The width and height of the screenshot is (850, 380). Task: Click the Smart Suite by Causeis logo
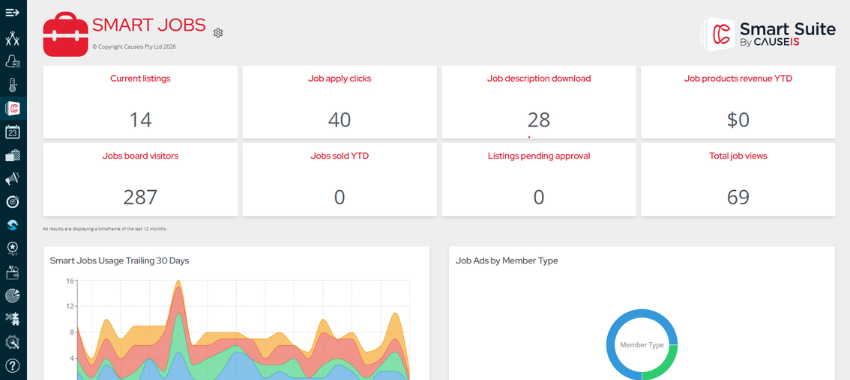pyautogui.click(x=769, y=34)
